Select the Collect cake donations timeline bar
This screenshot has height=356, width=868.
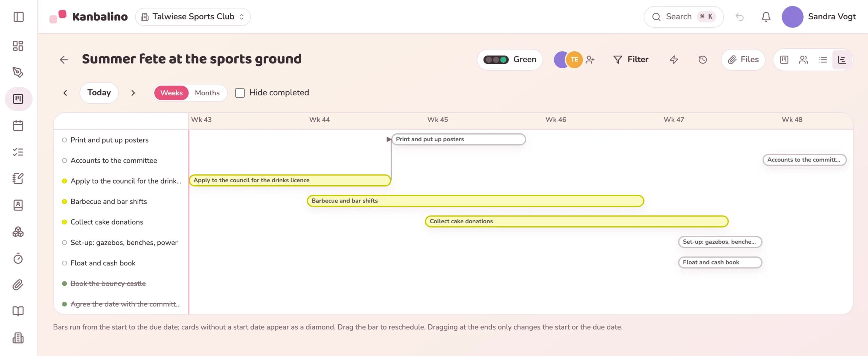(576, 221)
